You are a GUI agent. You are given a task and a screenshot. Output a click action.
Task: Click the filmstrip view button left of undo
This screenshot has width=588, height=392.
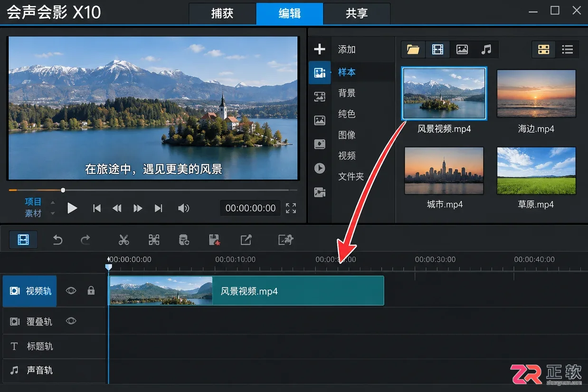coord(23,239)
